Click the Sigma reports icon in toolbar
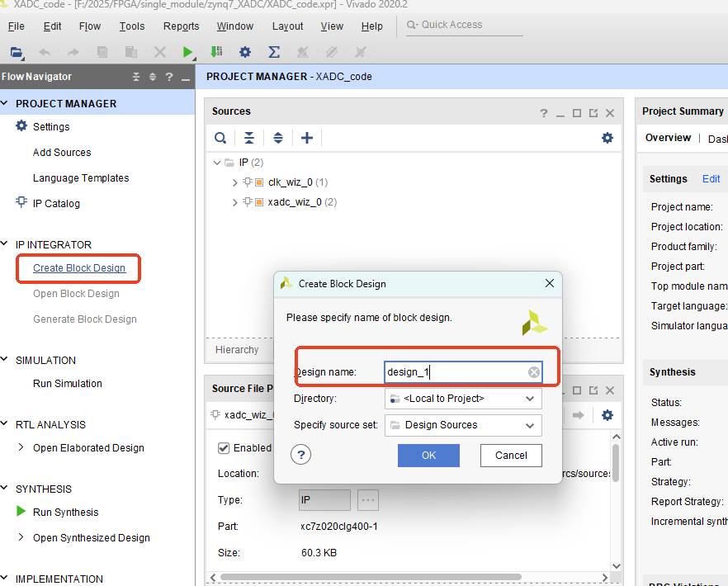Image resolution: width=728 pixels, height=586 pixels. 274,52
